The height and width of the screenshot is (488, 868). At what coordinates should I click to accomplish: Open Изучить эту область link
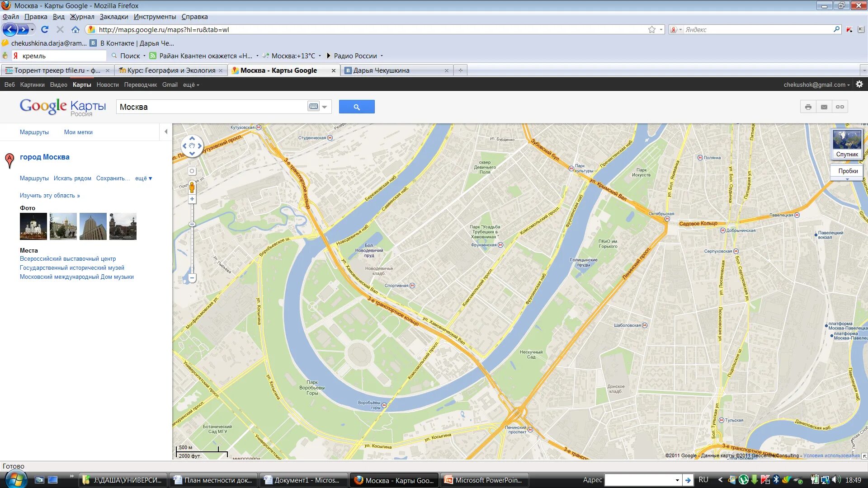(x=50, y=196)
